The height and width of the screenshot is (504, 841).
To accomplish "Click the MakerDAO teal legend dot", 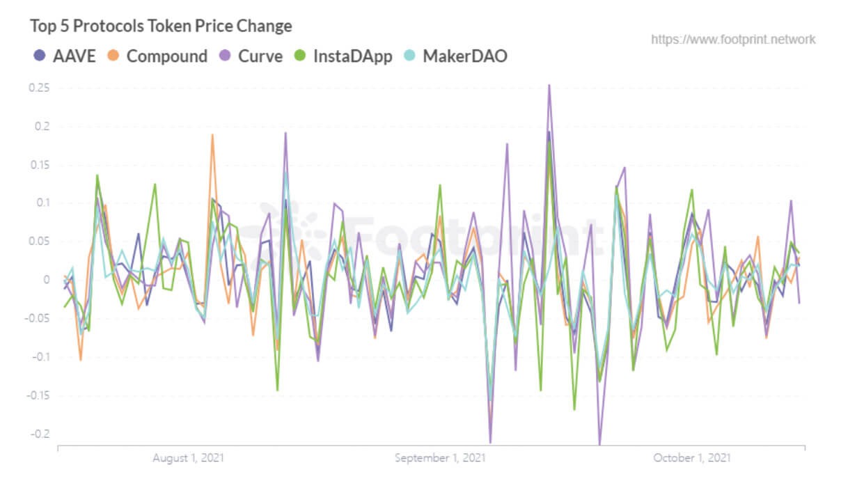I will point(410,56).
